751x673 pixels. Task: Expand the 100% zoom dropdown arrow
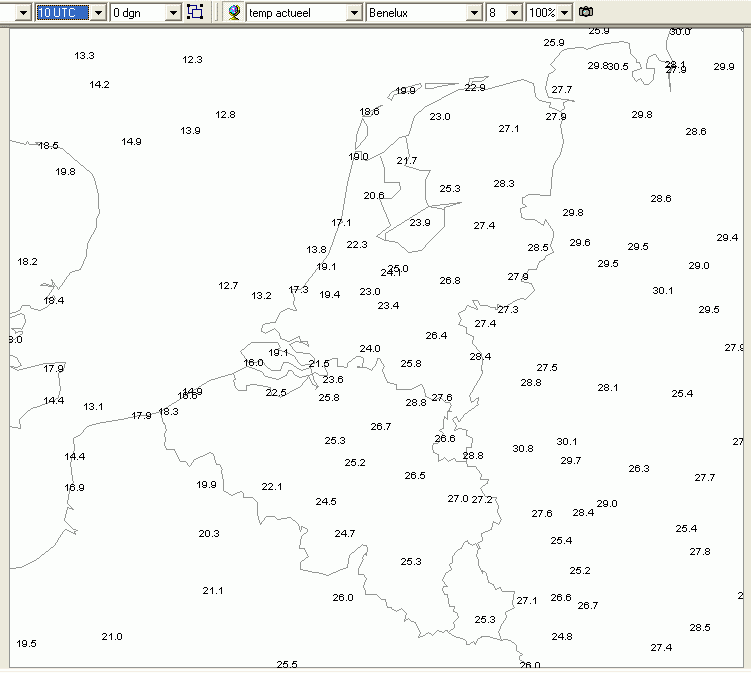(565, 13)
